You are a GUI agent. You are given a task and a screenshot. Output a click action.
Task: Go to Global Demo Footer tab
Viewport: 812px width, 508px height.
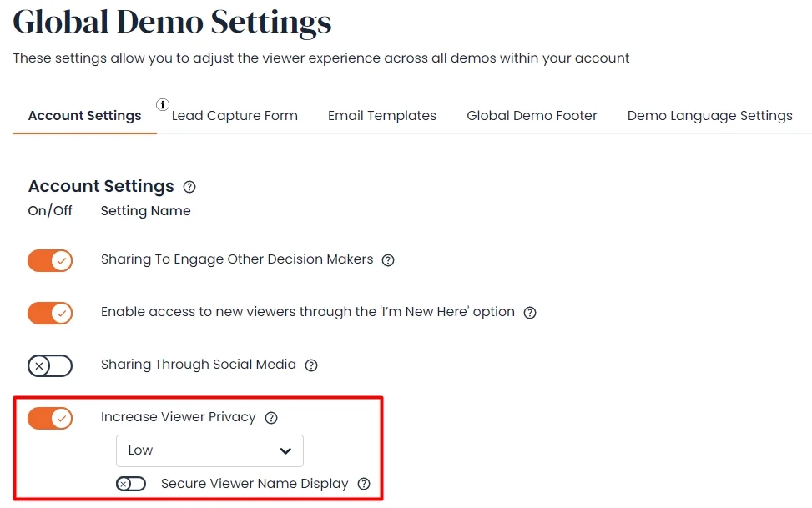coord(532,115)
